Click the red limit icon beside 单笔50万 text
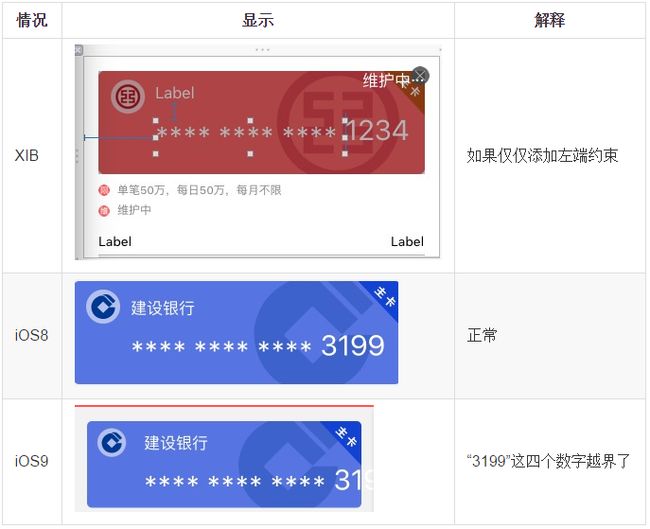650x529 pixels. tap(104, 190)
